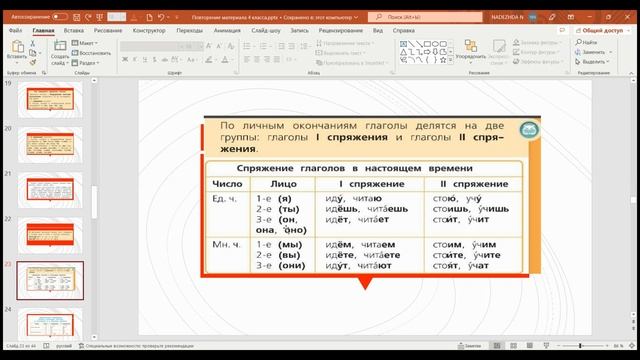Open the Выделить select dropdown
Image resolution: width=640 pixels, height=360 pixels.
coord(592,62)
